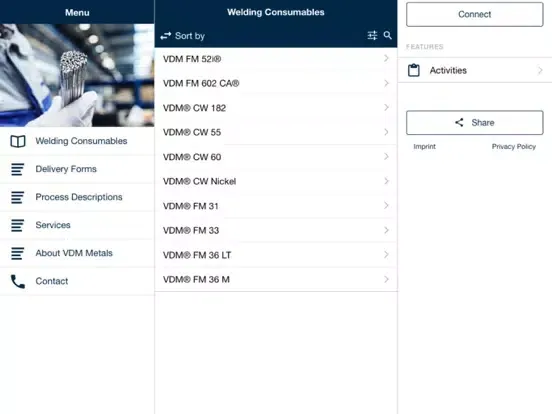Viewport: 552px width, 414px height.
Task: Open Contact menu item
Action: point(77,281)
